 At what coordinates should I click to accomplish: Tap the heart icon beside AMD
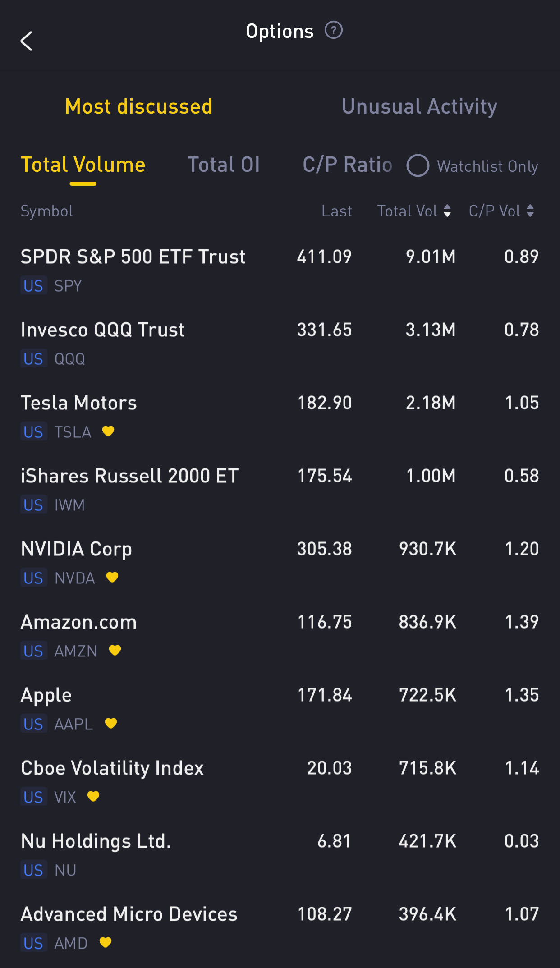(106, 942)
